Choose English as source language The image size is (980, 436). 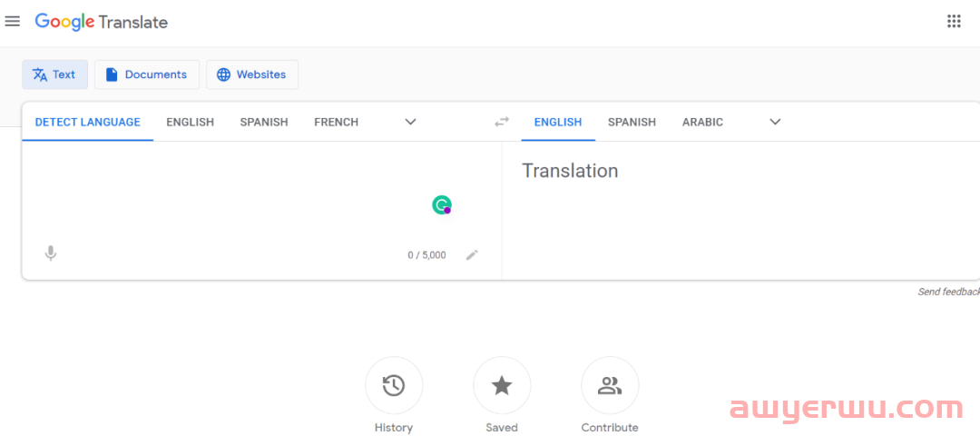[x=190, y=122]
